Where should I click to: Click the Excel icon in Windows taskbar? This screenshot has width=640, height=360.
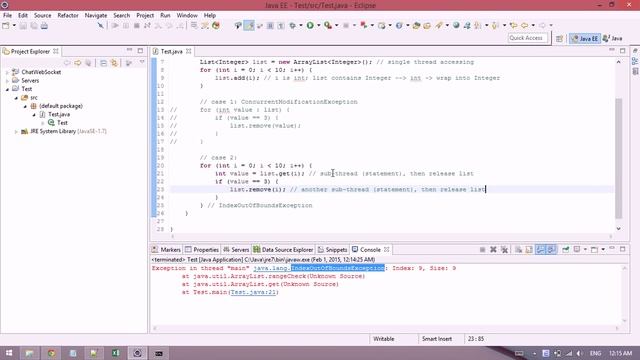116,353
